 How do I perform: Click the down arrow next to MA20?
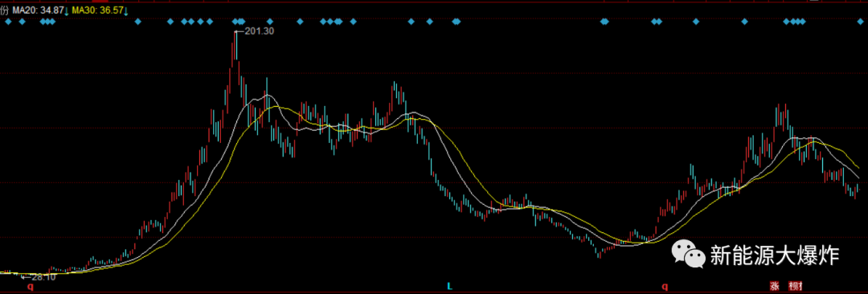pos(67,10)
